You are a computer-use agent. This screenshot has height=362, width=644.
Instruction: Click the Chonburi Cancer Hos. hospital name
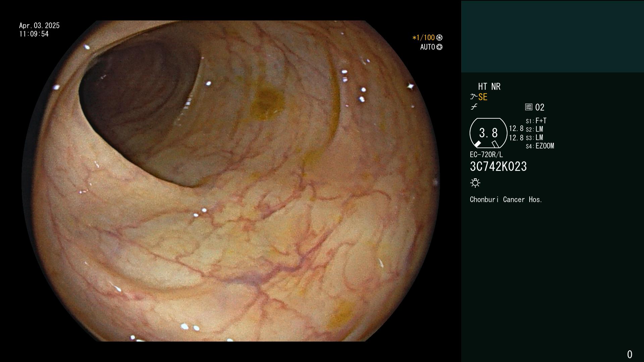pos(506,199)
